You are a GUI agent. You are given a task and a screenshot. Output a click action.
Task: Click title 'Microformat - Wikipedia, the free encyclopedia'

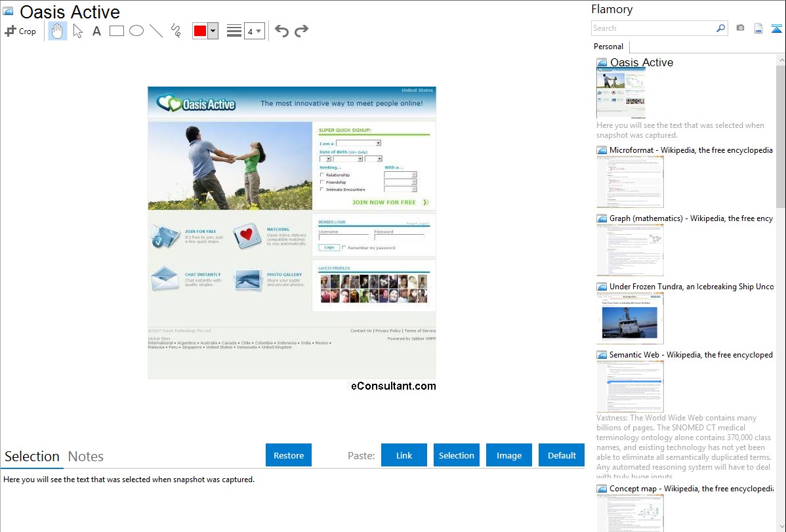691,150
